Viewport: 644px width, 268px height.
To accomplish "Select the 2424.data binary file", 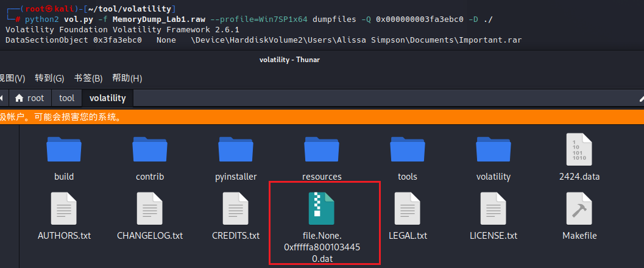I will click(579, 150).
